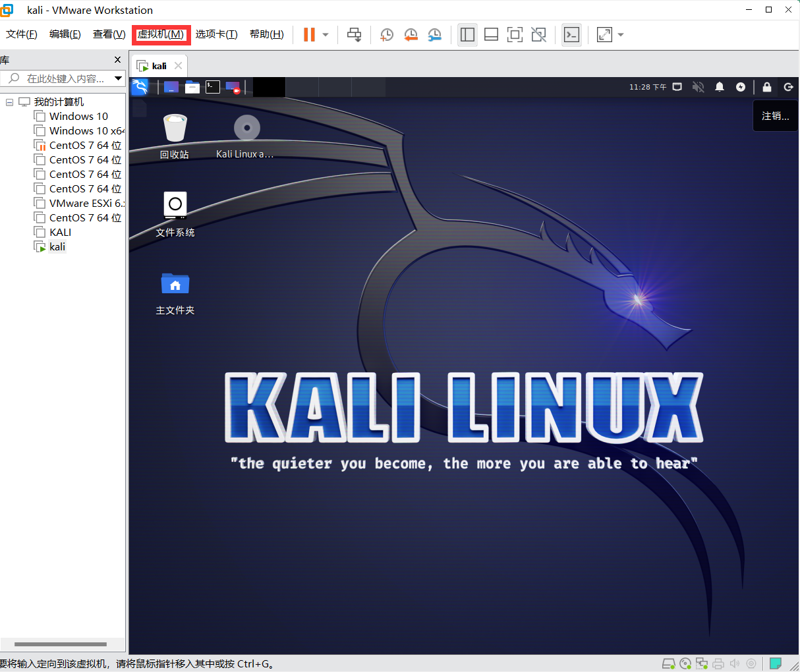
Task: Take a snapshot of this virtual machine
Action: click(x=387, y=35)
